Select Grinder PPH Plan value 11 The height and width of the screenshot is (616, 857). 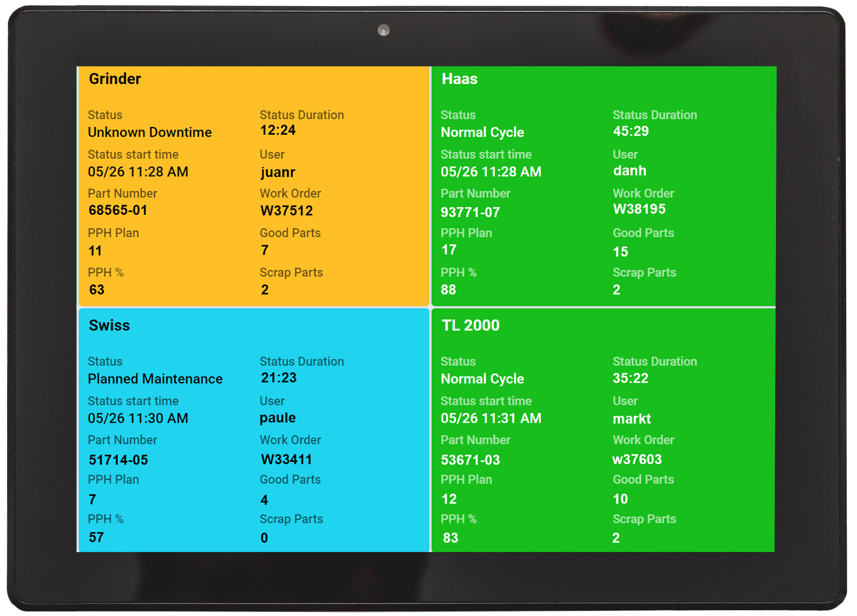point(95,251)
